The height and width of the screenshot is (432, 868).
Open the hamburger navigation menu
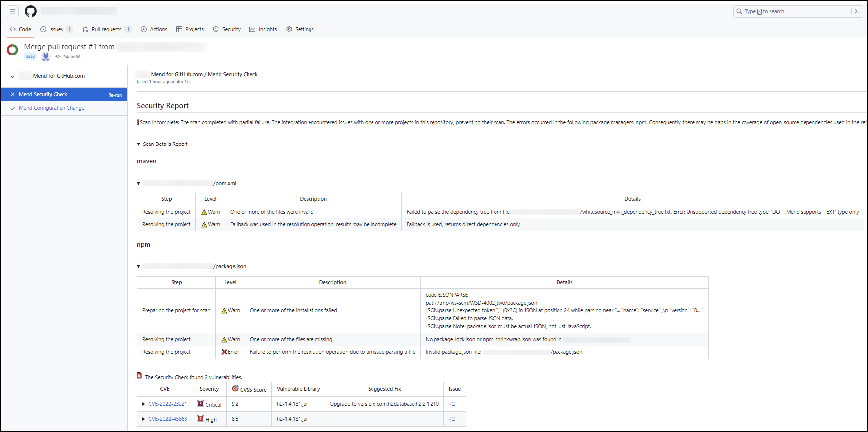13,11
